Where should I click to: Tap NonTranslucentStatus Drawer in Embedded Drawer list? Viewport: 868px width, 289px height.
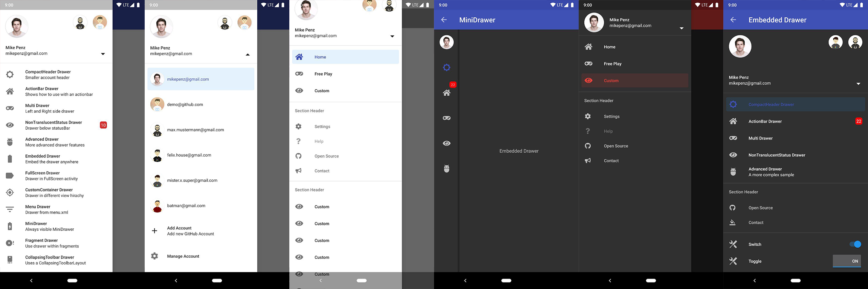click(x=796, y=155)
